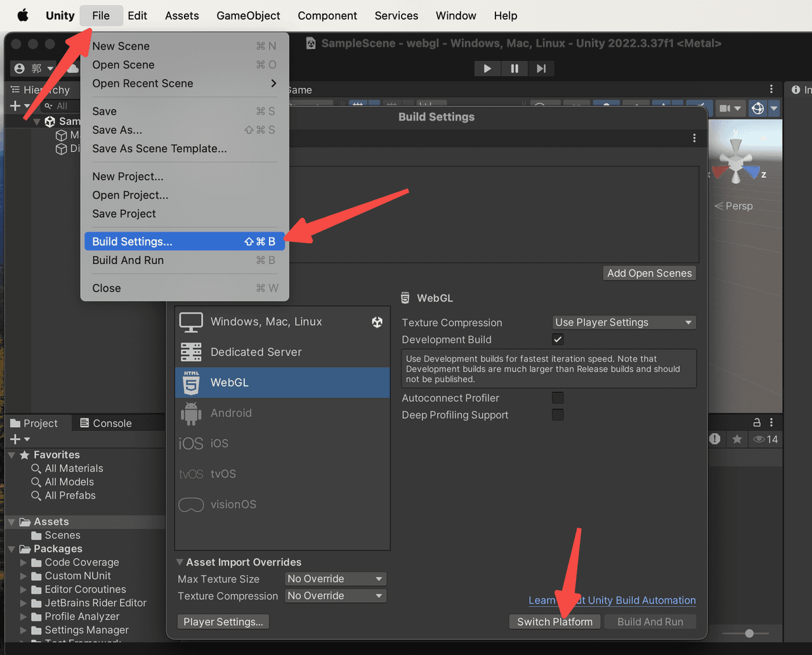
Task: Open Build Settings kebab options menu
Action: click(x=695, y=138)
